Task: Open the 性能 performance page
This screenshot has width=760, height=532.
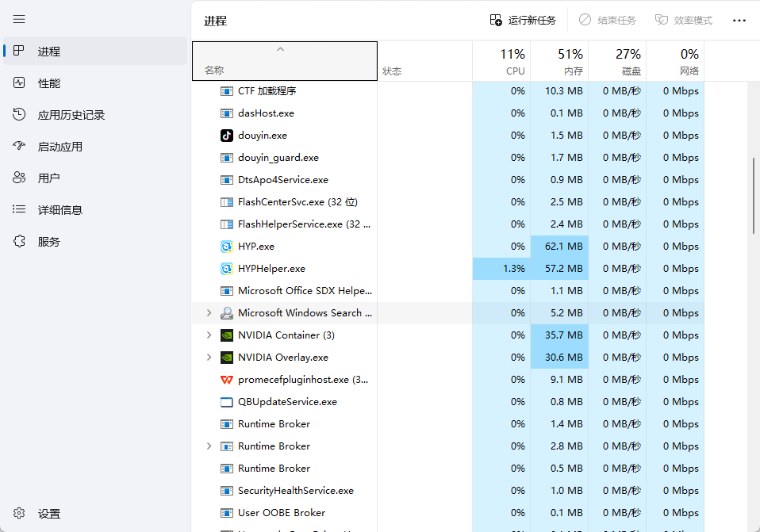Action: point(48,83)
